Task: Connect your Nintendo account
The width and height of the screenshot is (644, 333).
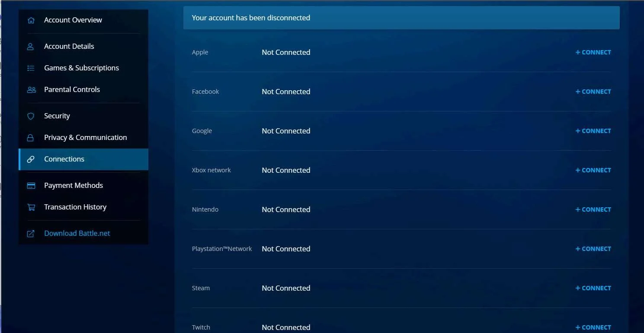Action: (x=593, y=209)
